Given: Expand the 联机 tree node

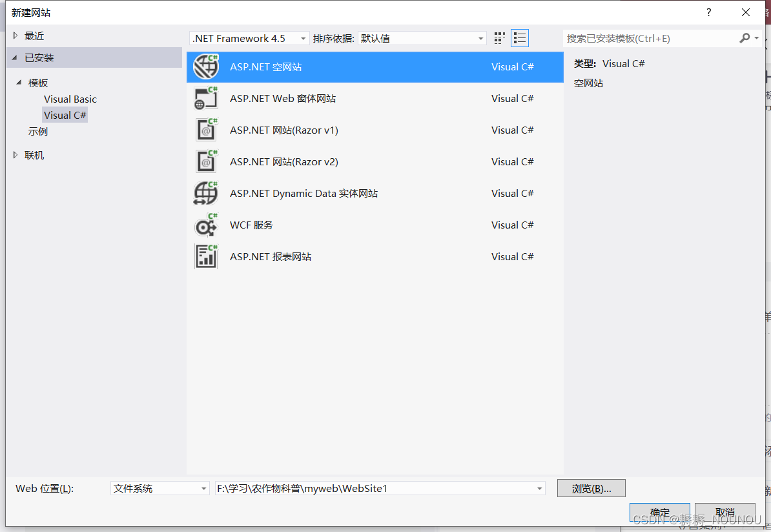Looking at the screenshot, I should point(15,155).
